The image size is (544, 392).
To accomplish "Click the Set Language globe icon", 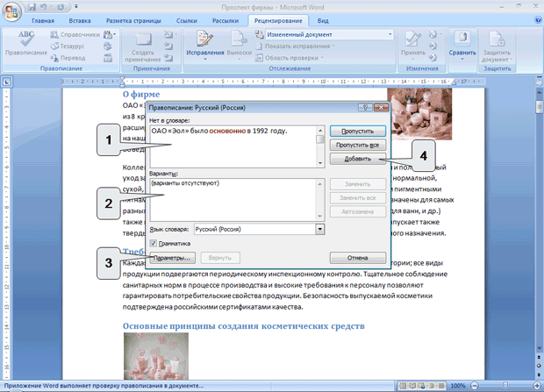I will (x=108, y=46).
